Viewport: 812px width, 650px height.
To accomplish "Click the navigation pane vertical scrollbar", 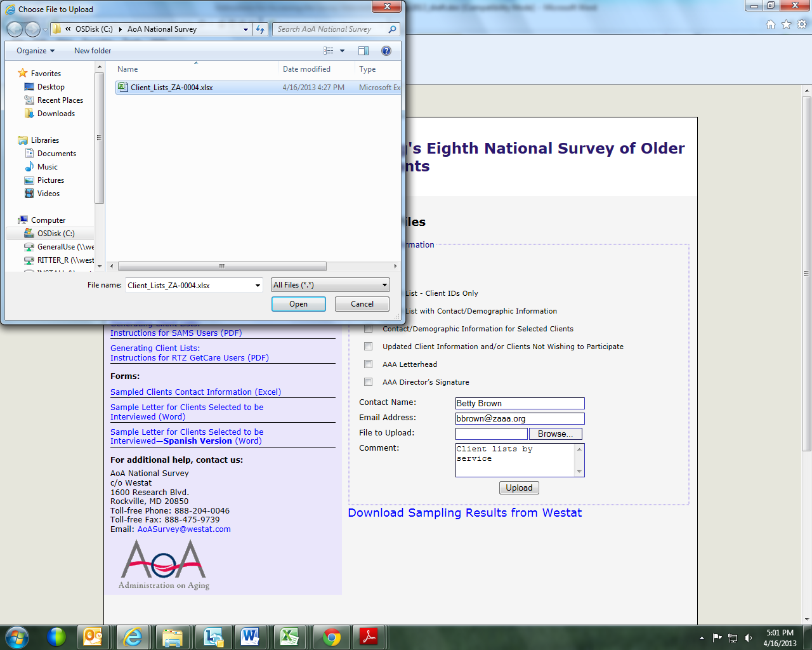I will click(99, 138).
